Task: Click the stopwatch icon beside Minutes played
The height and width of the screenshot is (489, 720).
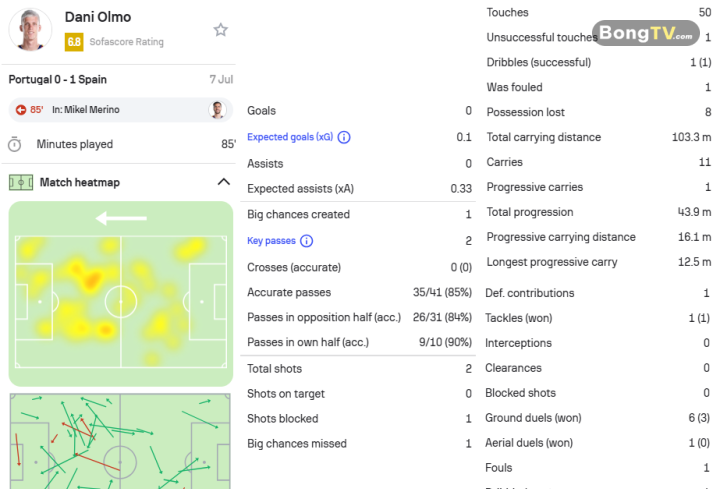Action: [x=15, y=144]
